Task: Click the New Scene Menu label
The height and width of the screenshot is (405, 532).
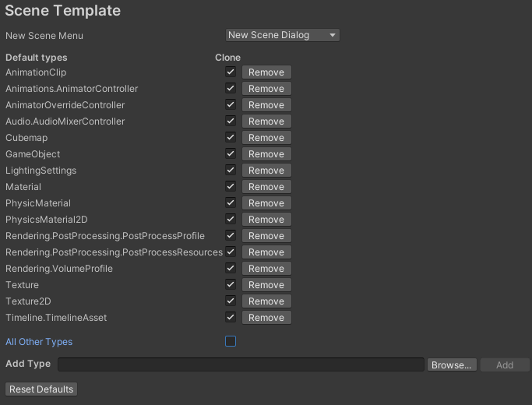Action: point(44,36)
